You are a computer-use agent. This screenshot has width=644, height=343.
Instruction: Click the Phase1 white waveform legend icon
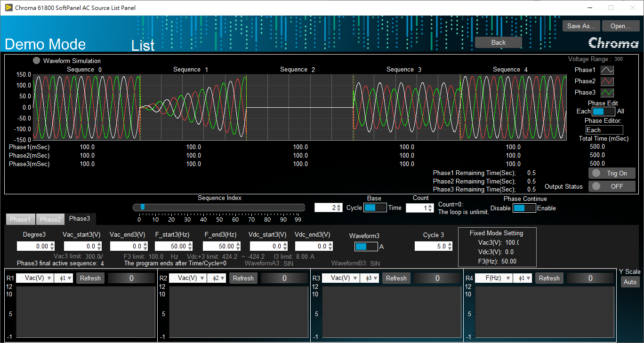point(607,70)
